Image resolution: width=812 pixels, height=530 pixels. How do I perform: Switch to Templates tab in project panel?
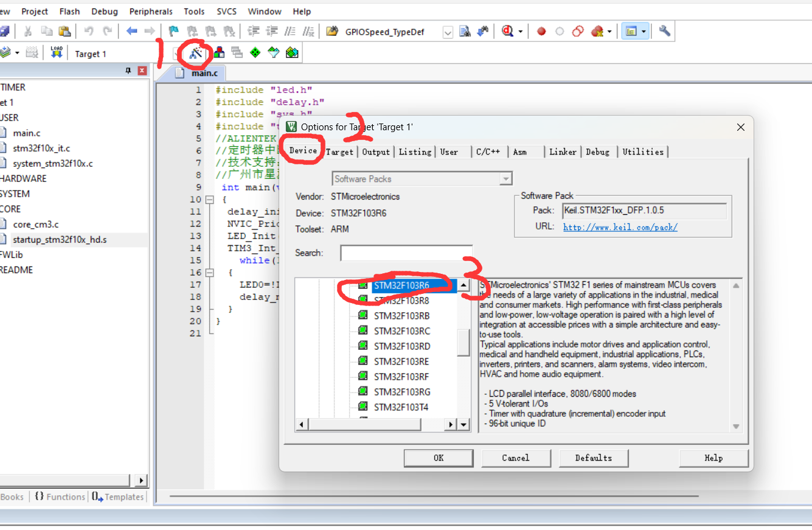click(118, 497)
